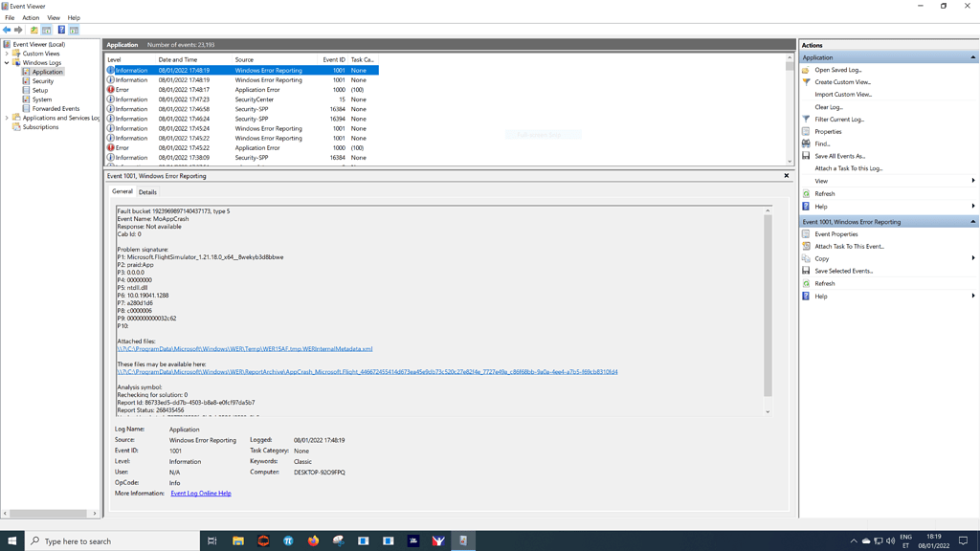
Task: Click Save Selected Events
Action: tap(844, 271)
